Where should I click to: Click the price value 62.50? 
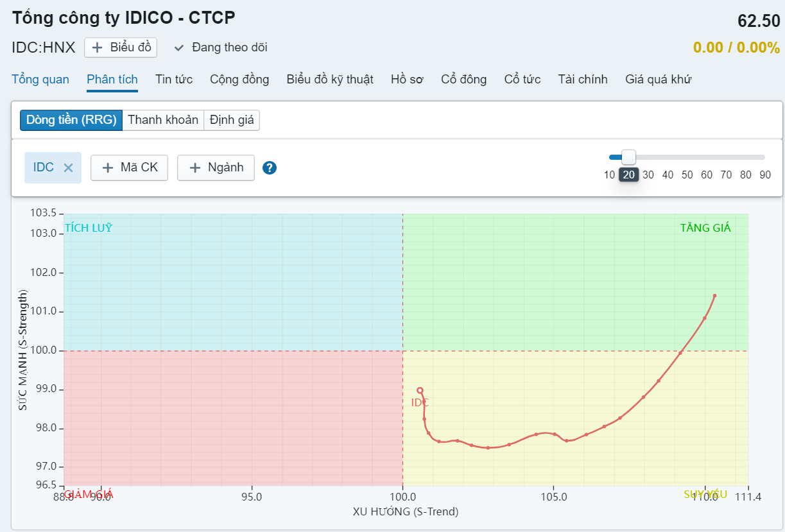759,21
